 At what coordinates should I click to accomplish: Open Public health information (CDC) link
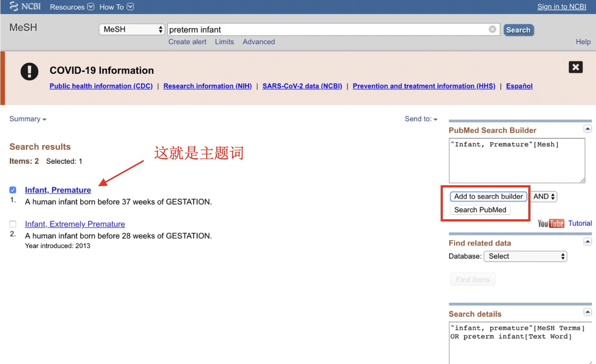(x=101, y=86)
